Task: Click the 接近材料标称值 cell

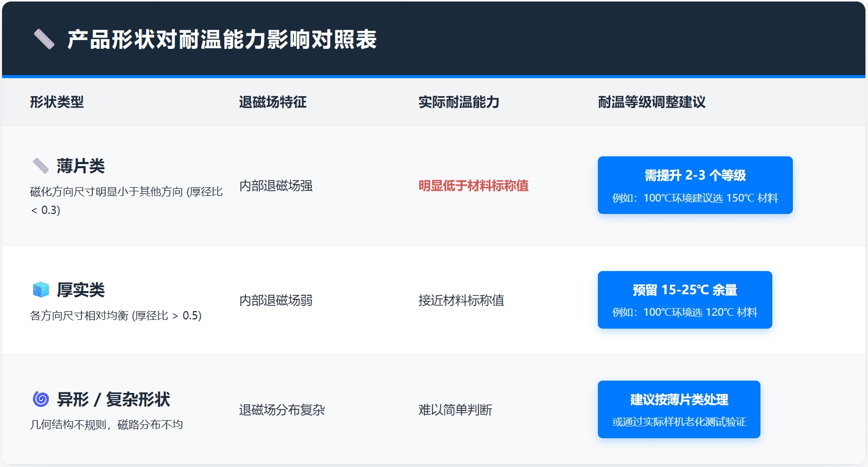Action: tap(461, 300)
